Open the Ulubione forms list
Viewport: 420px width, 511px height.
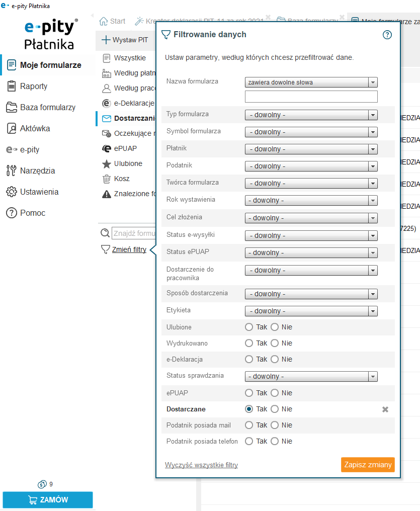128,163
